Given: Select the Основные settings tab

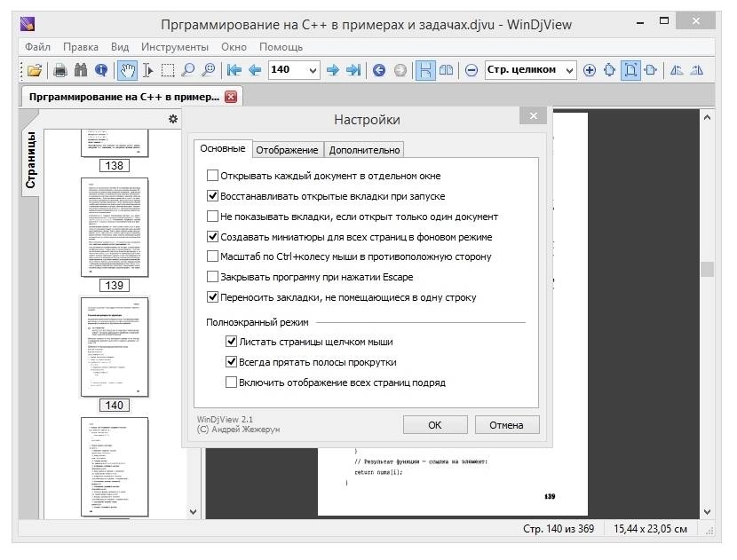Looking at the screenshot, I should point(223,148).
